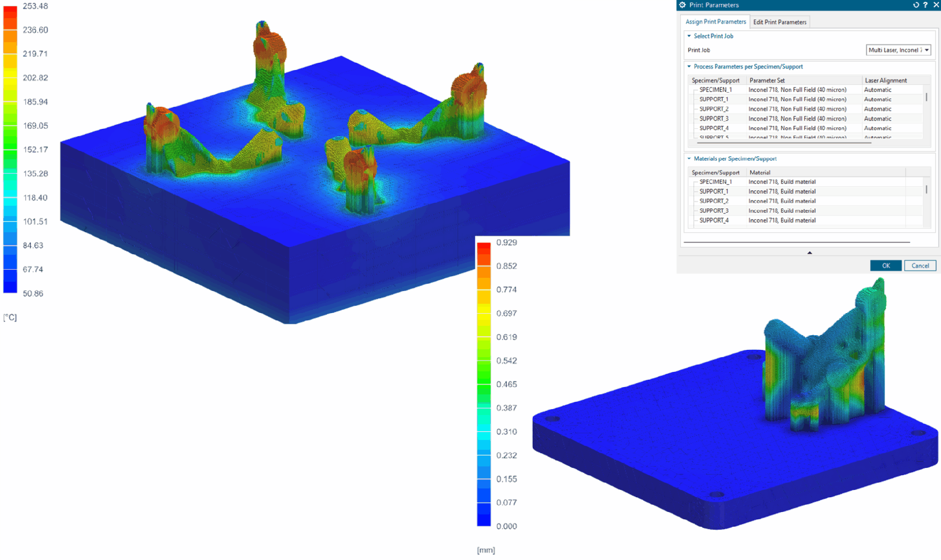This screenshot has width=941, height=560.
Task: Switch to the Assign Print Parameters tab
Action: click(x=715, y=22)
